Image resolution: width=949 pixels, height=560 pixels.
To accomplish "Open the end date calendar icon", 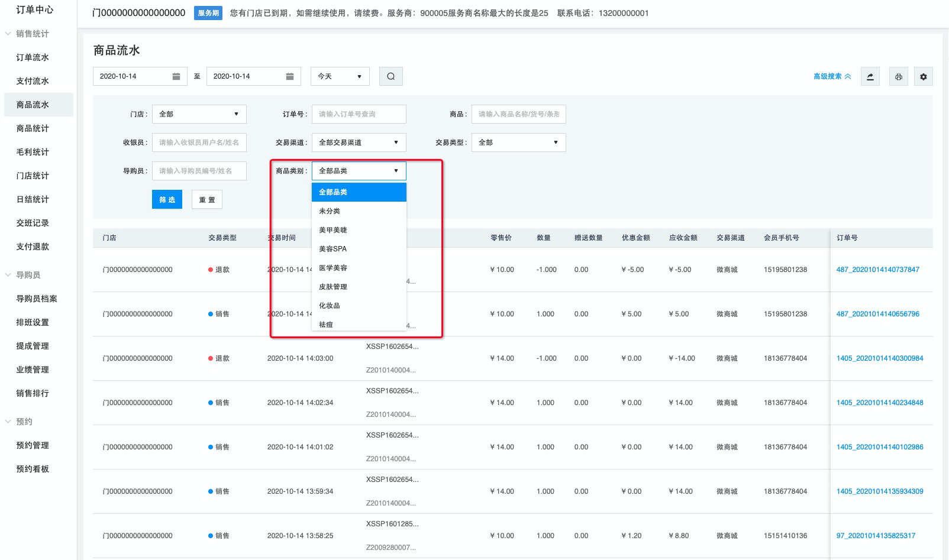I will [x=289, y=76].
